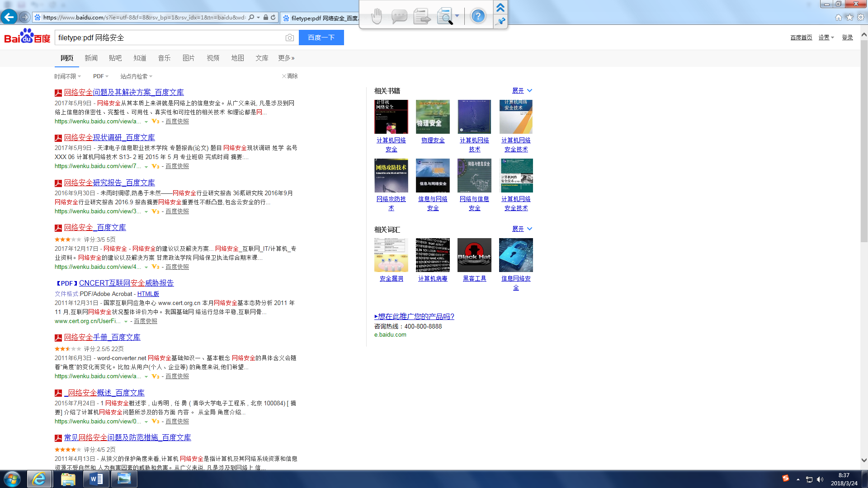Open the HTML版 link
The width and height of the screenshot is (868, 488).
coord(148,294)
